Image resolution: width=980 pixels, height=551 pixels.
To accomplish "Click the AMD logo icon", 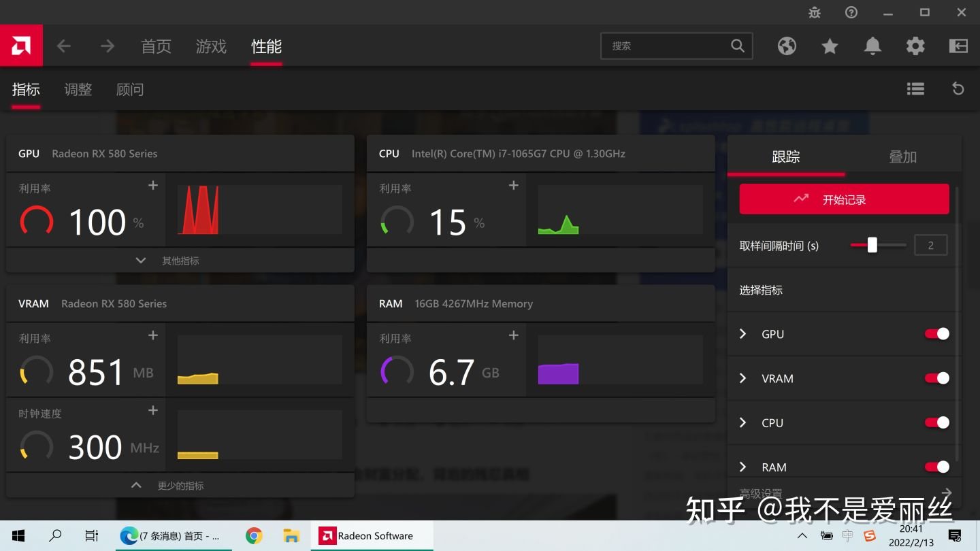I will [x=21, y=46].
